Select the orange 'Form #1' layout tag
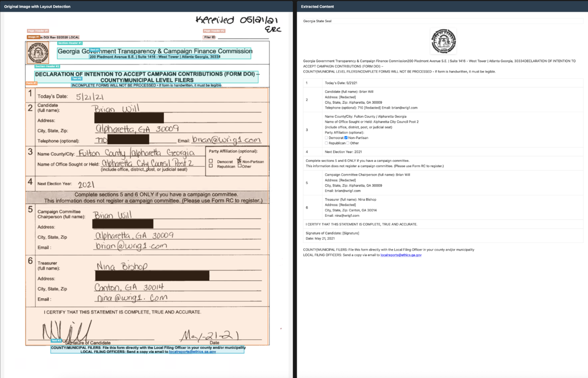The height and width of the screenshot is (378, 588). click(32, 83)
